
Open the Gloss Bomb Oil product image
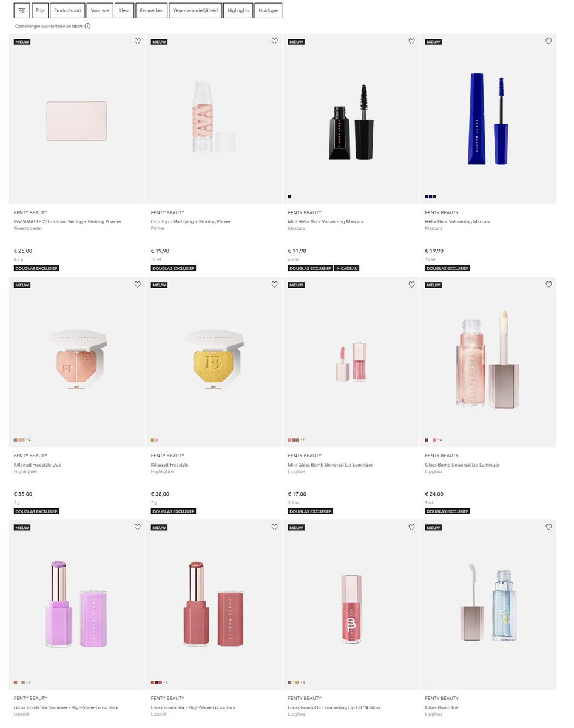coord(351,605)
